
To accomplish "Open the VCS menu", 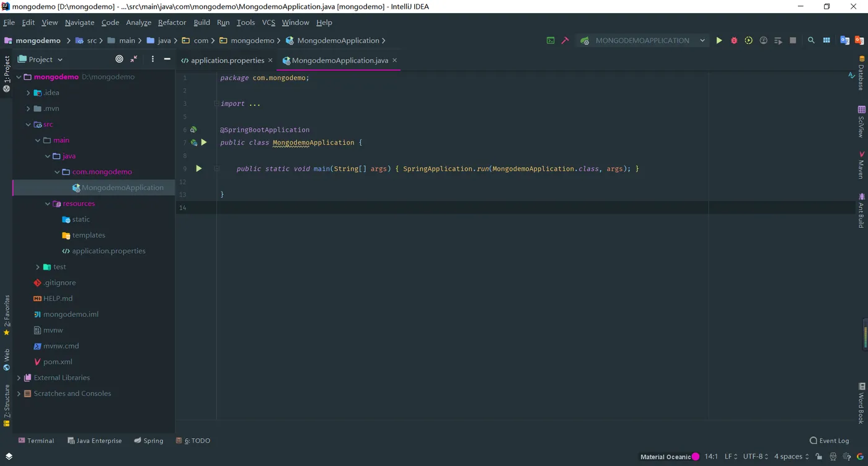I will [x=268, y=22].
